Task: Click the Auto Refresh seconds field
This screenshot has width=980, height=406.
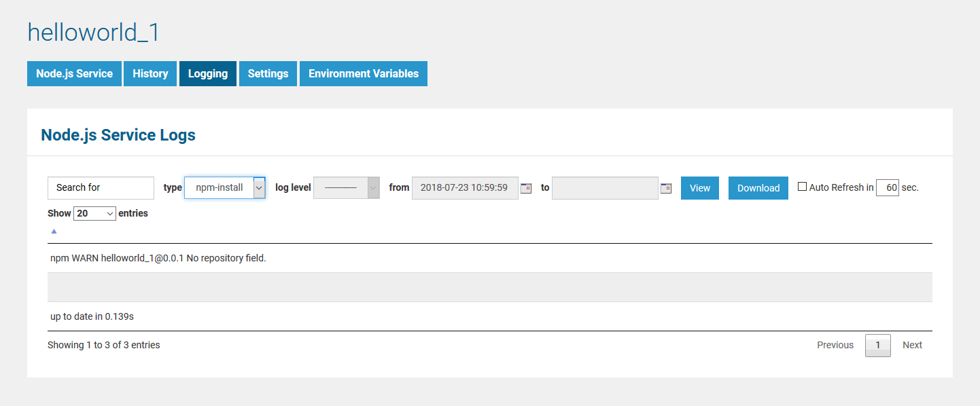Action: click(888, 187)
